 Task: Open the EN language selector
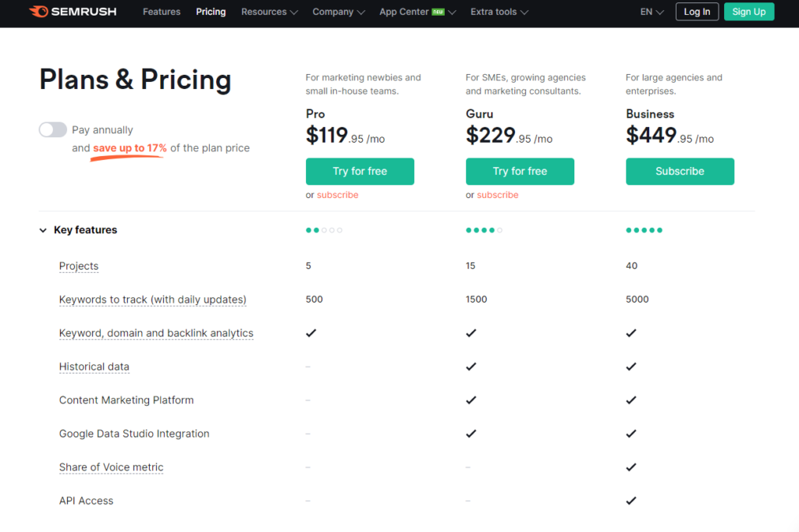click(x=652, y=12)
